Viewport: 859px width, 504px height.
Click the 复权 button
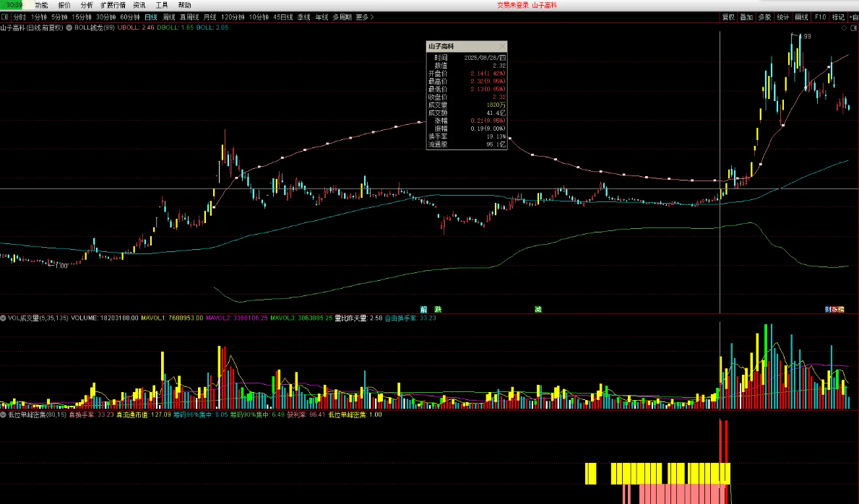(728, 17)
